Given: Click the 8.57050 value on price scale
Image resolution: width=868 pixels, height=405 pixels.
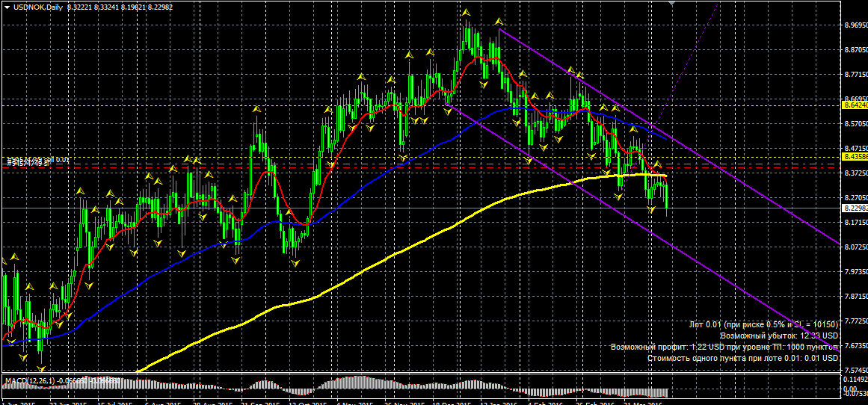Looking at the screenshot, I should pyautogui.click(x=856, y=124).
